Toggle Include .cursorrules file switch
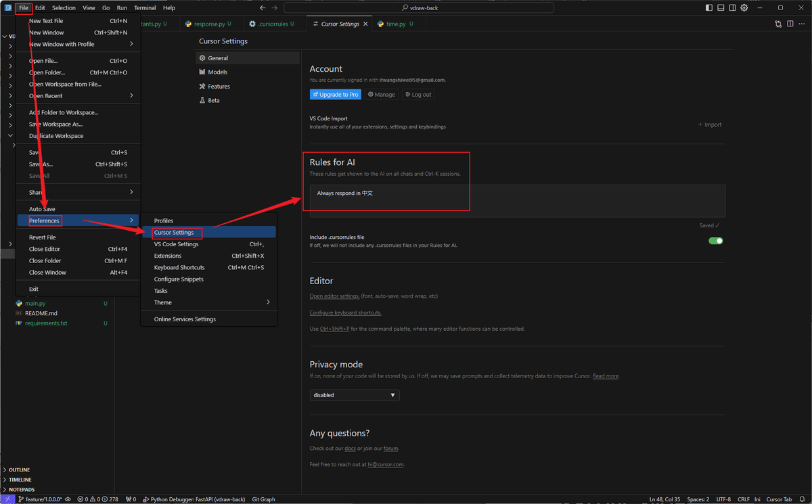This screenshot has height=504, width=812. (715, 241)
